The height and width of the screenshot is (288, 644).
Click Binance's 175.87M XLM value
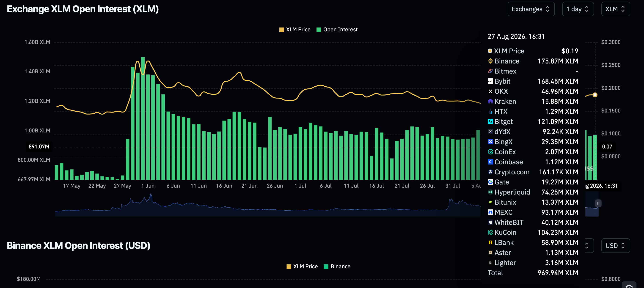[x=558, y=61]
